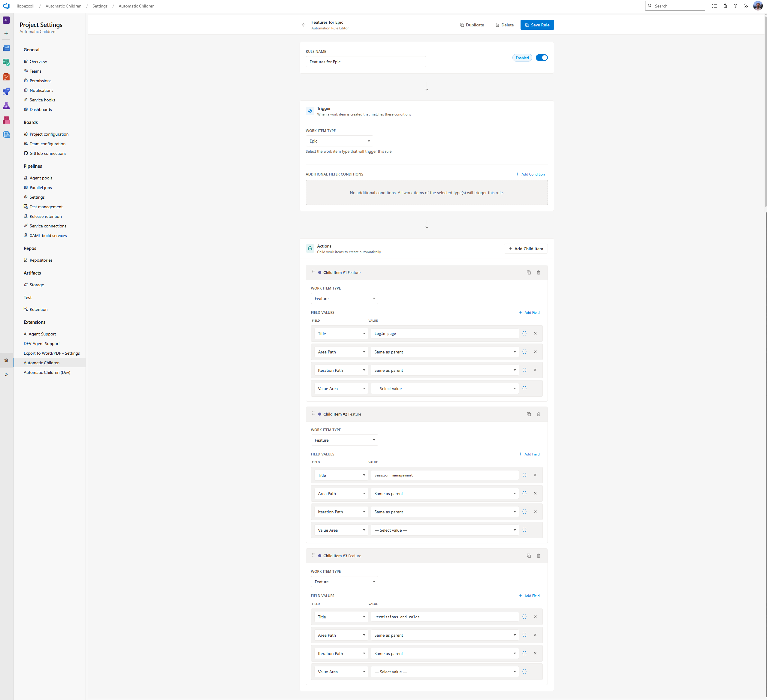
Task: Delete Child Item #3 using its trash icon
Action: pyautogui.click(x=538, y=555)
